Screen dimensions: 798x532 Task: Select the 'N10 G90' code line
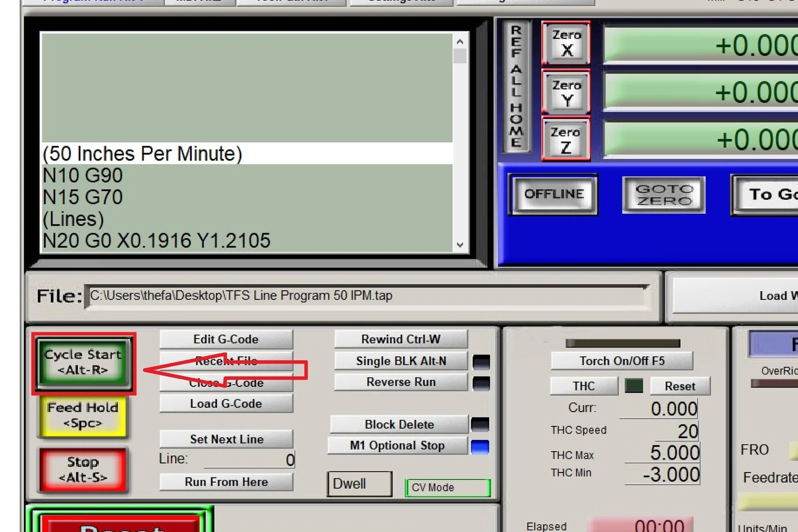click(x=247, y=176)
